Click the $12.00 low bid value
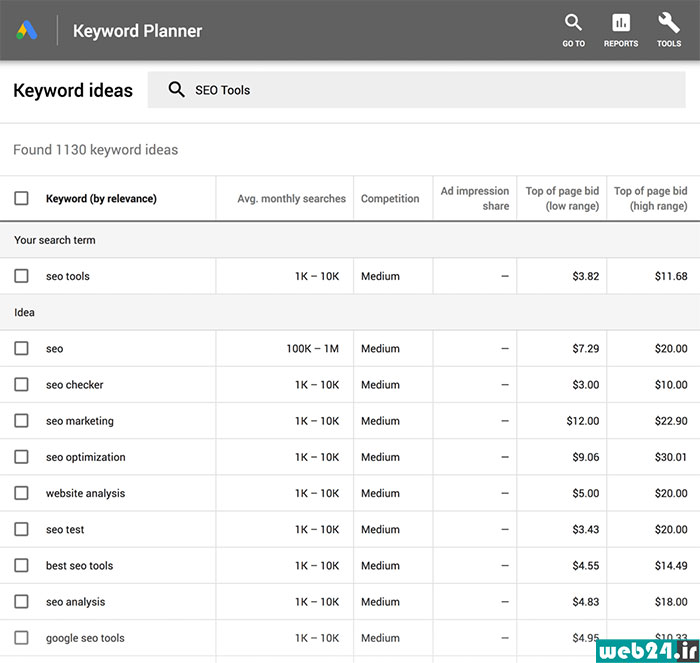The width and height of the screenshot is (700, 663). point(583,421)
